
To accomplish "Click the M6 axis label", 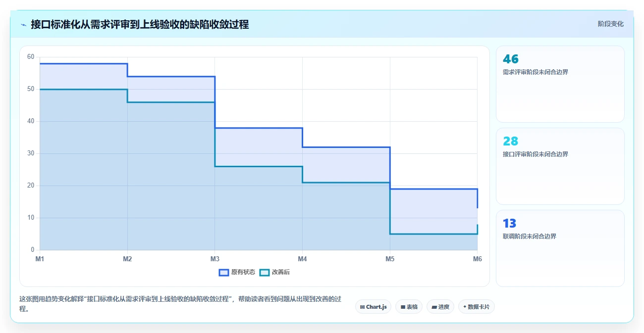I will [x=477, y=259].
